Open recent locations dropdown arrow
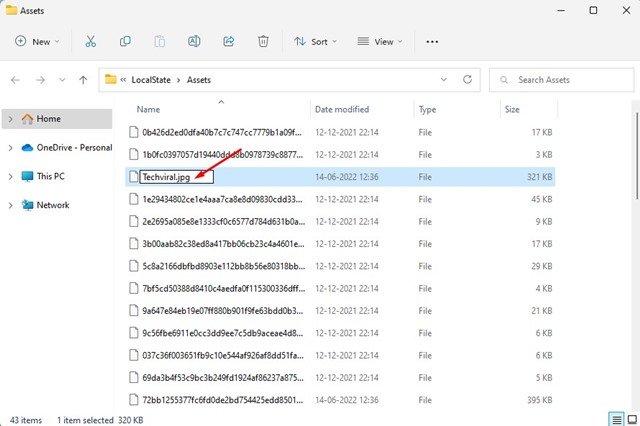 62,80
